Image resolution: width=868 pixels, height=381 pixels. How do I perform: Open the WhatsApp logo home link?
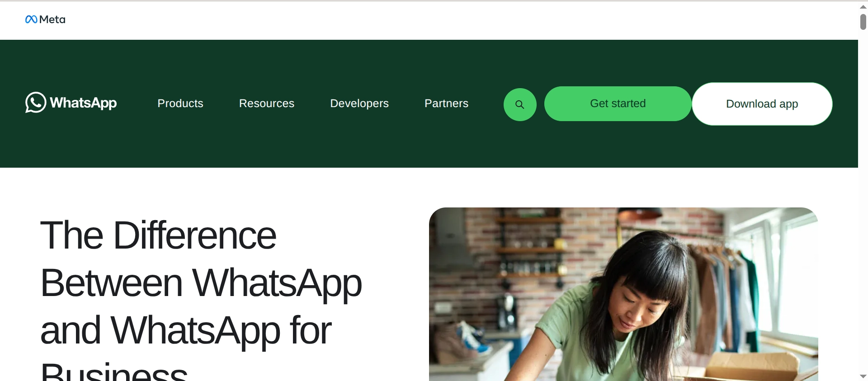(71, 103)
